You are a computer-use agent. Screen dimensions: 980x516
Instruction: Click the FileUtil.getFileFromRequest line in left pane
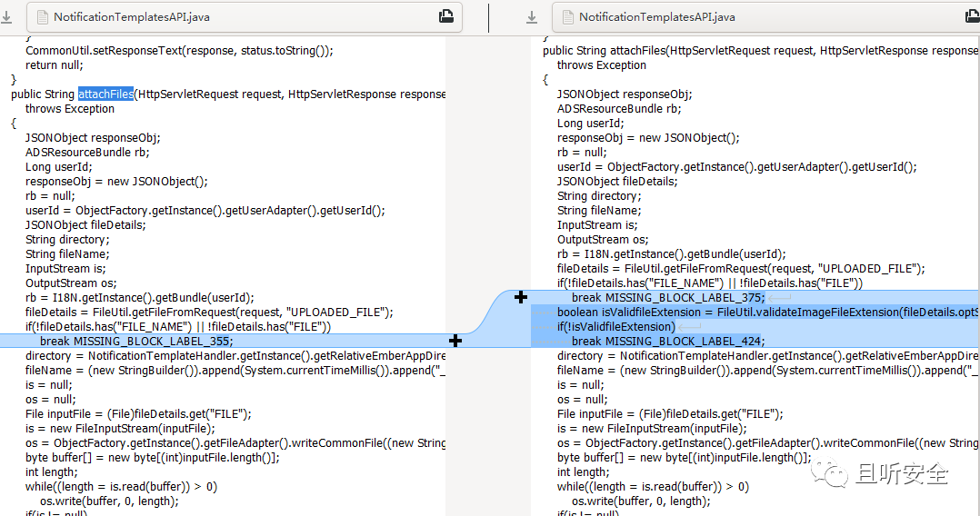coord(209,312)
